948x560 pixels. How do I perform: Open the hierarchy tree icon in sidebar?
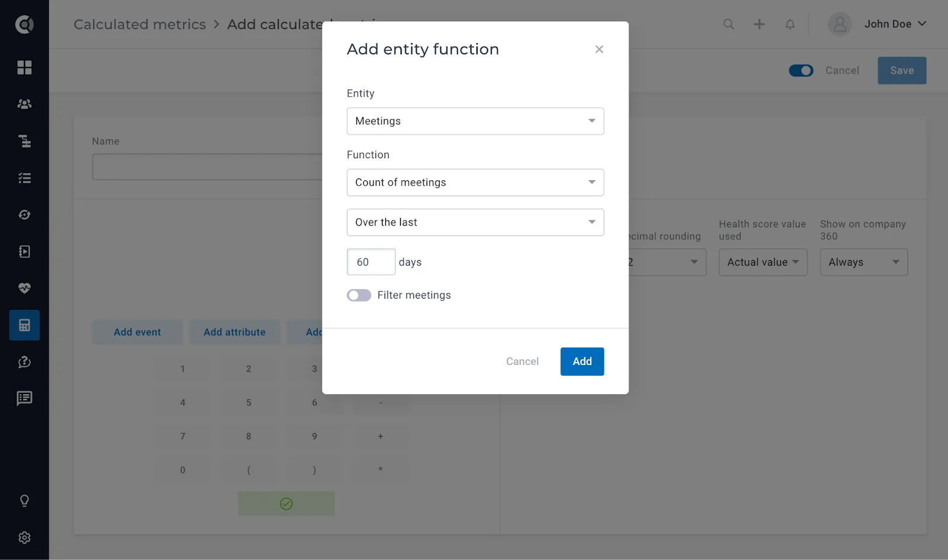tap(24, 141)
